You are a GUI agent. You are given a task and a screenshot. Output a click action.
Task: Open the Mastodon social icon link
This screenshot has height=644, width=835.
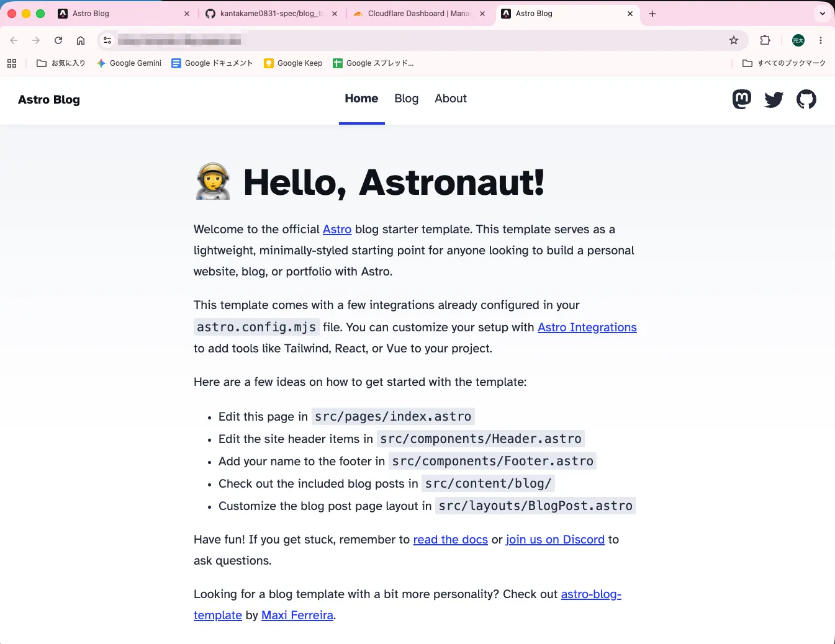click(x=742, y=99)
